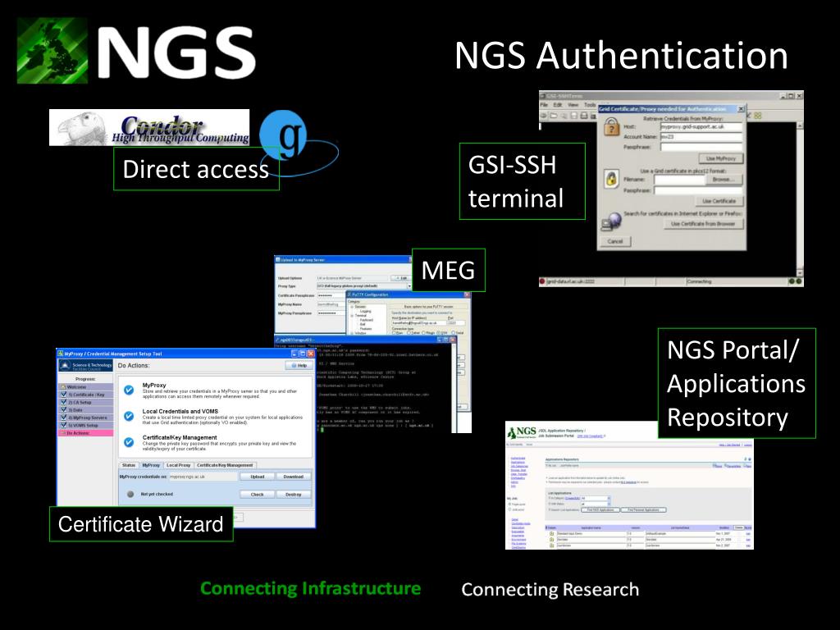
Task: Click the Help button in Certificate Wizard
Action: [x=299, y=365]
